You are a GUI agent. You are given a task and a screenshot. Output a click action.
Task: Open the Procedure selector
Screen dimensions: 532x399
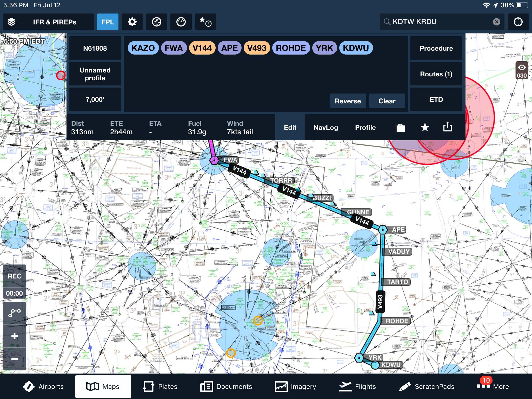coord(436,48)
